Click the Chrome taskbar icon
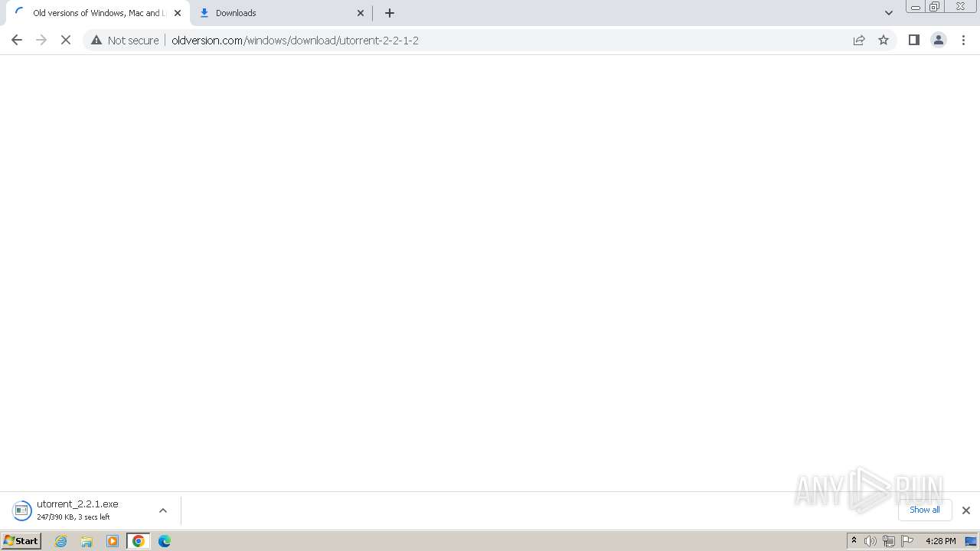980x551 pixels. point(139,541)
